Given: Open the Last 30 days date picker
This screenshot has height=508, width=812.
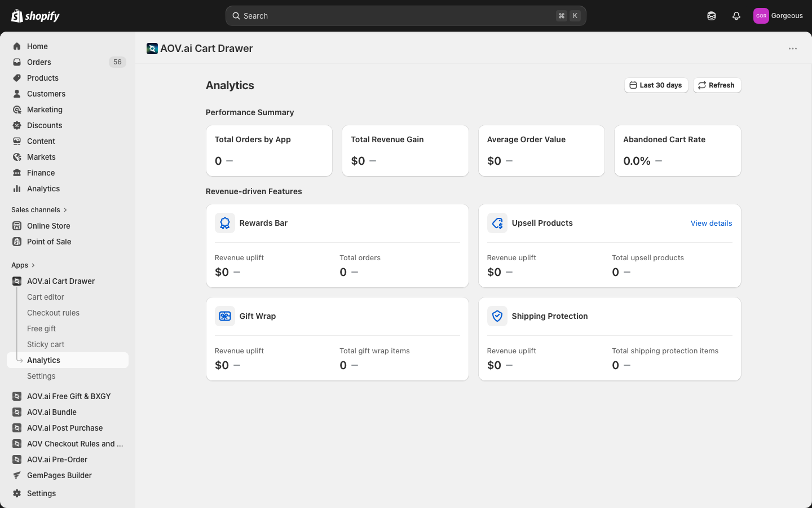Looking at the screenshot, I should point(656,85).
